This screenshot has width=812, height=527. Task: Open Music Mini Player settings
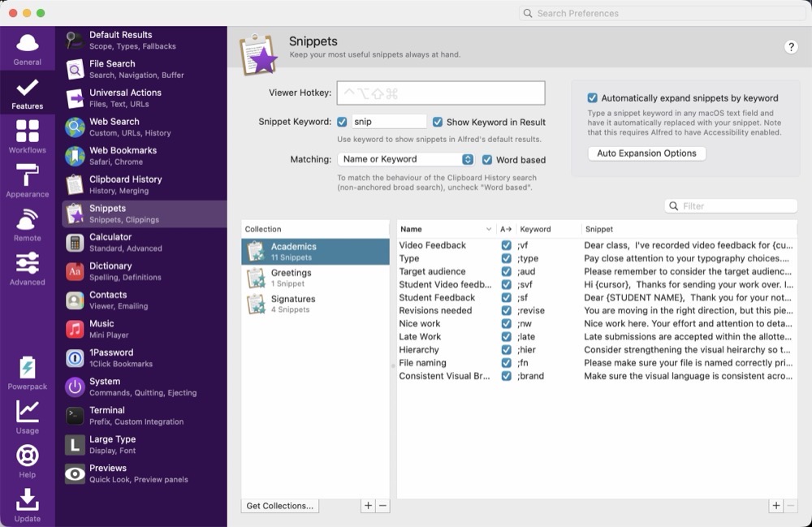click(144, 329)
